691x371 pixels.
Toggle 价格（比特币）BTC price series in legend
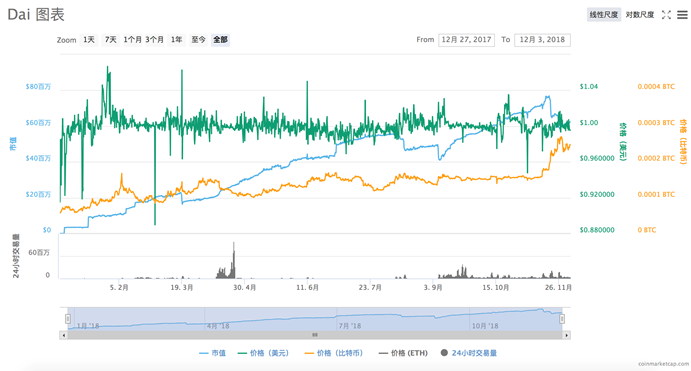coord(334,353)
